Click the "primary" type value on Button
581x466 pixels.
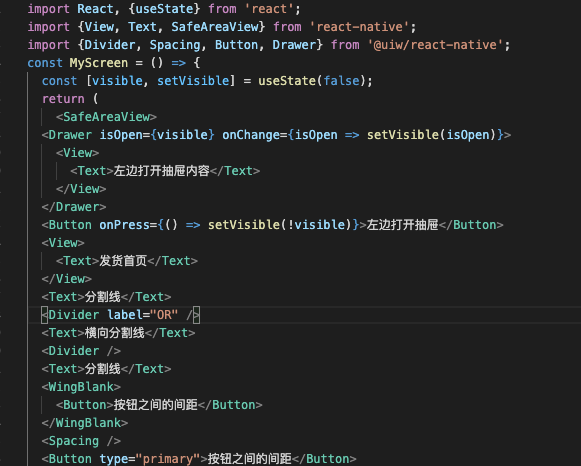pyautogui.click(x=168, y=459)
